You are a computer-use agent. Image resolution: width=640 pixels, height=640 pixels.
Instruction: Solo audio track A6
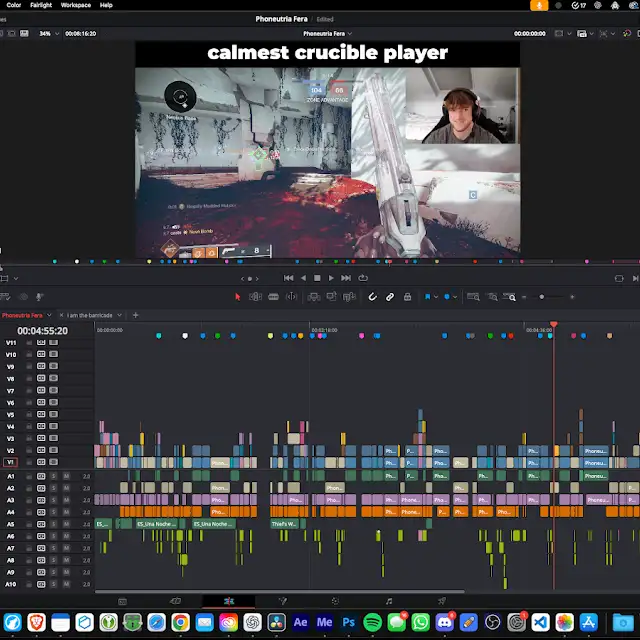(53, 536)
